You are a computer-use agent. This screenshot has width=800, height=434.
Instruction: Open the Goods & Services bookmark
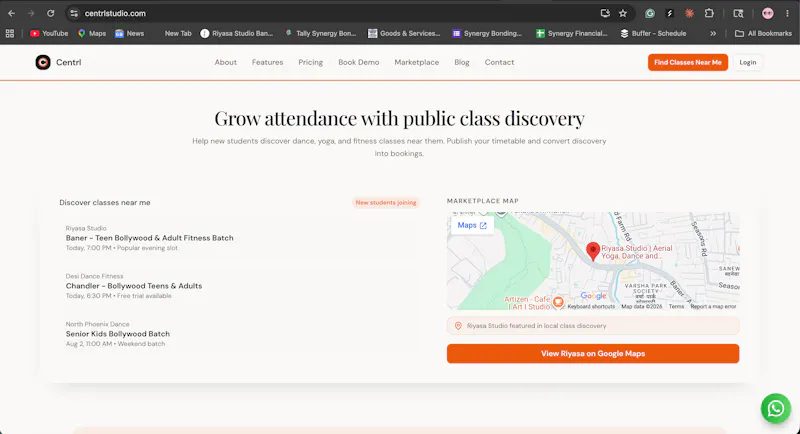click(x=404, y=33)
